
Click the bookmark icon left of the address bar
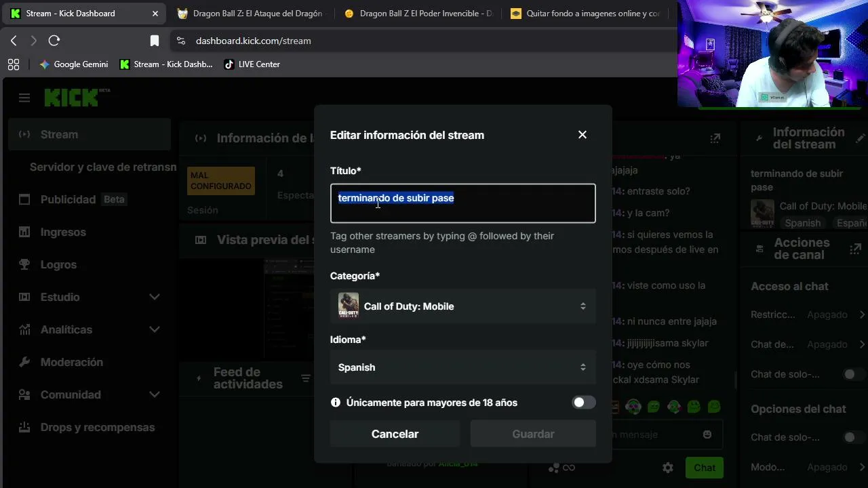tap(155, 41)
